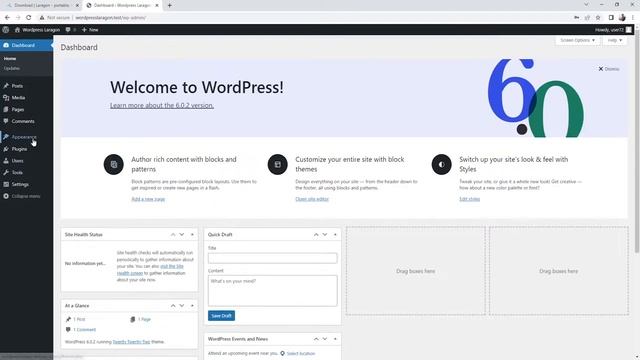Screen dimensions: 640x360
Task: Open the Howdy user account menu
Action: pos(613,30)
